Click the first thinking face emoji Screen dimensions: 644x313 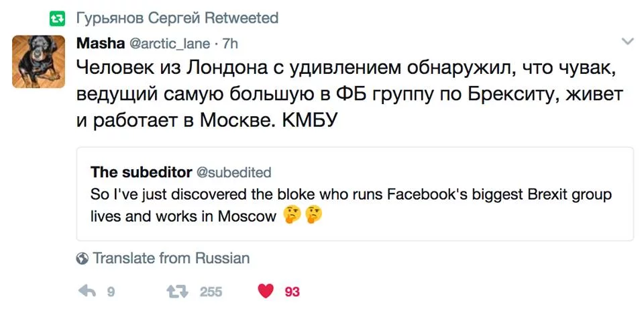[x=291, y=216]
